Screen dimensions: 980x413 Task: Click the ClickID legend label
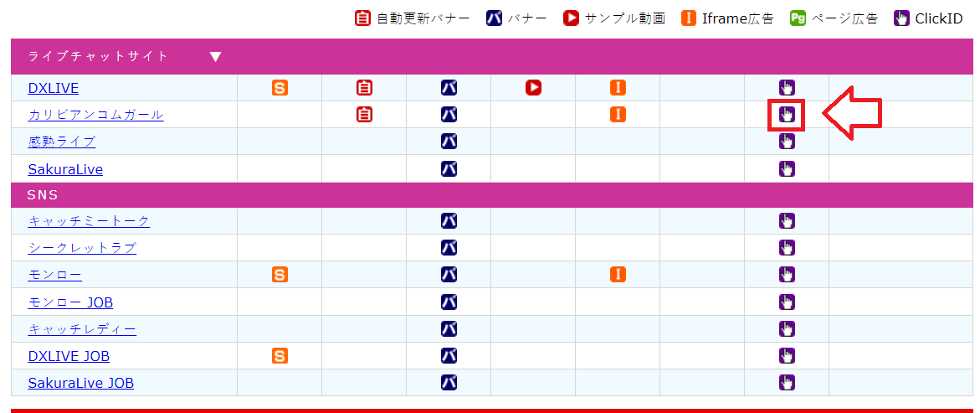939,18
